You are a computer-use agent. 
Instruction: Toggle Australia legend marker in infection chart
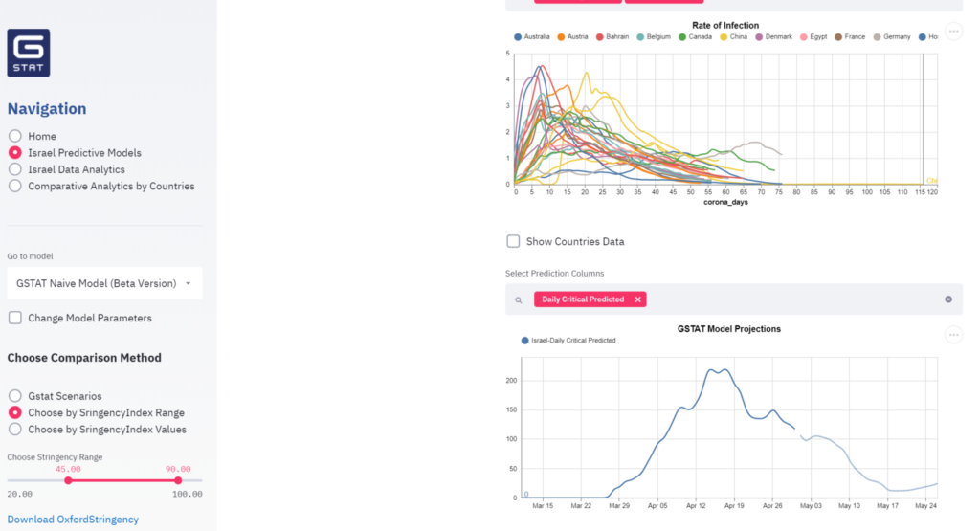point(518,37)
